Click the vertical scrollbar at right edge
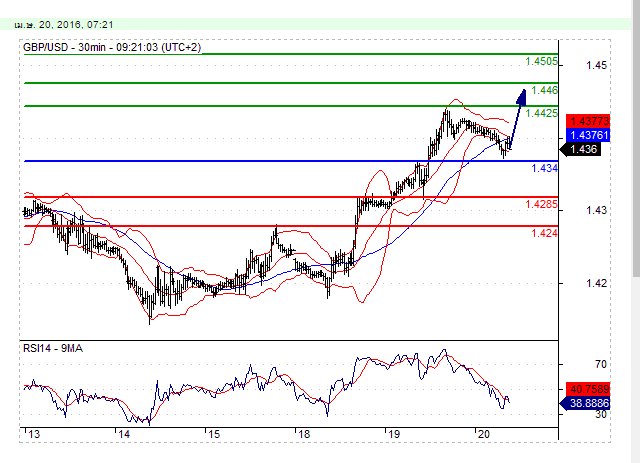Image resolution: width=640 pixels, height=463 pixels. click(636, 139)
